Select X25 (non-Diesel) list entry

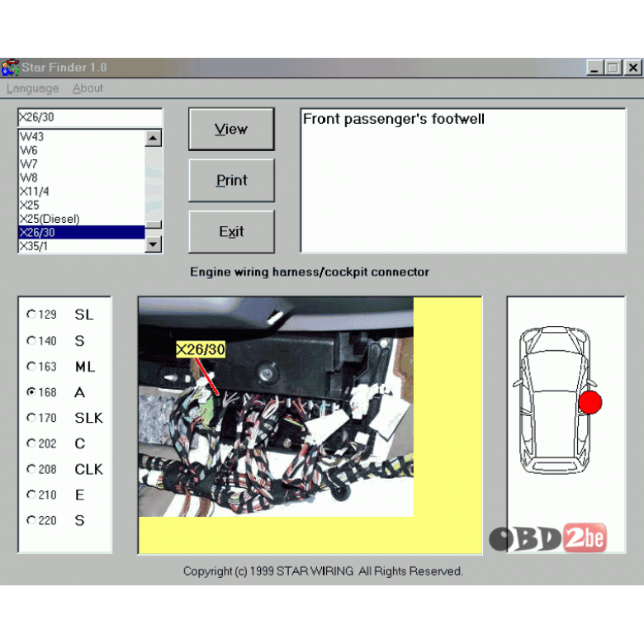pos(82,205)
